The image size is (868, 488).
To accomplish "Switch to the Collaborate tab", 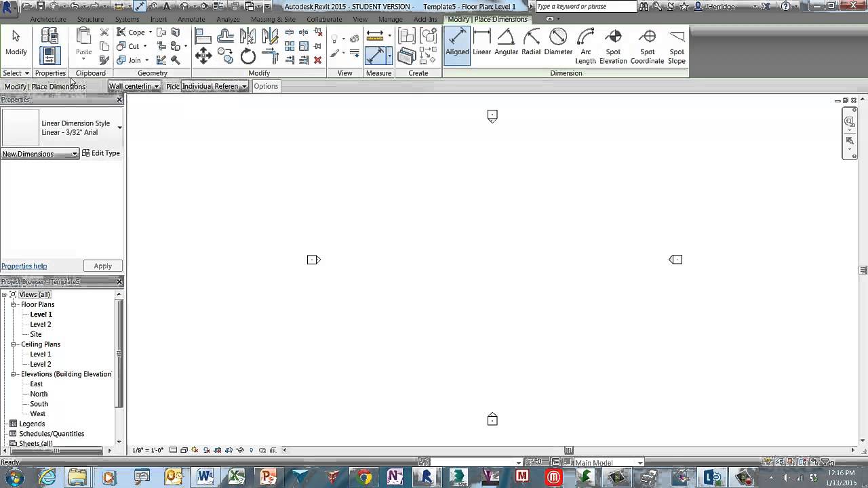I will click(324, 20).
